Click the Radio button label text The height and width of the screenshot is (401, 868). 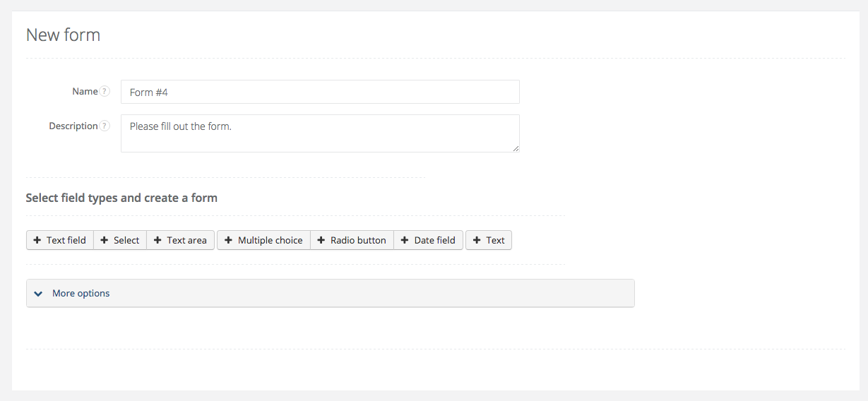tap(358, 240)
